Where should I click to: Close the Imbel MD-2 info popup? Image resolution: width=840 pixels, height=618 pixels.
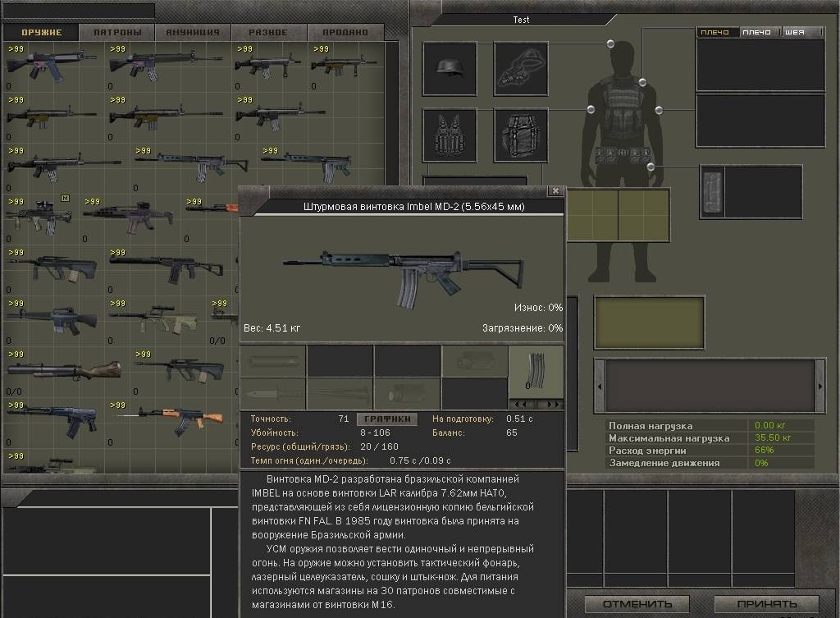(x=555, y=190)
